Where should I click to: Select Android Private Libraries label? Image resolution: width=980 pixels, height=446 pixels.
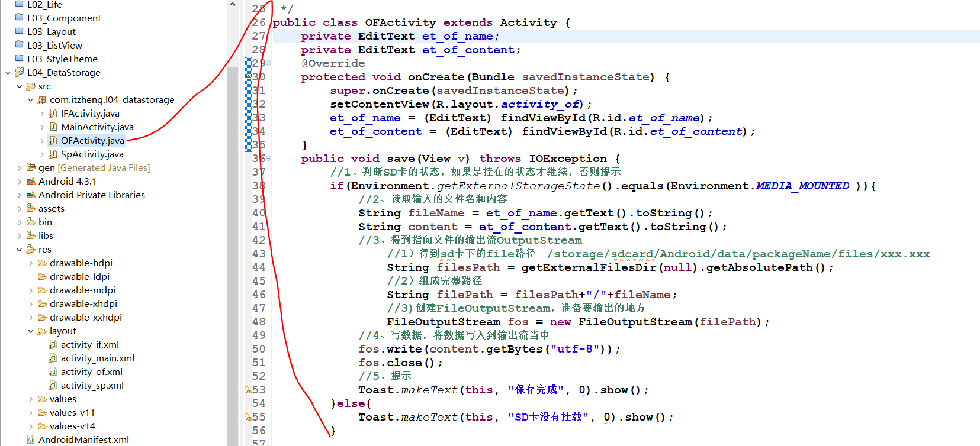(x=92, y=195)
